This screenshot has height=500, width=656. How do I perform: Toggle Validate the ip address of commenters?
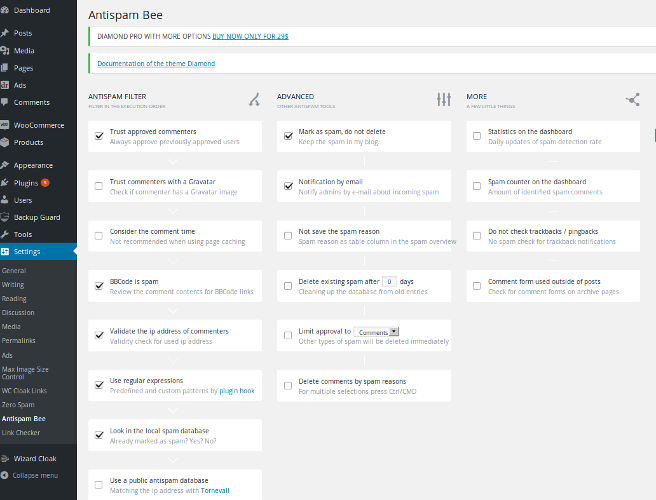point(99,335)
